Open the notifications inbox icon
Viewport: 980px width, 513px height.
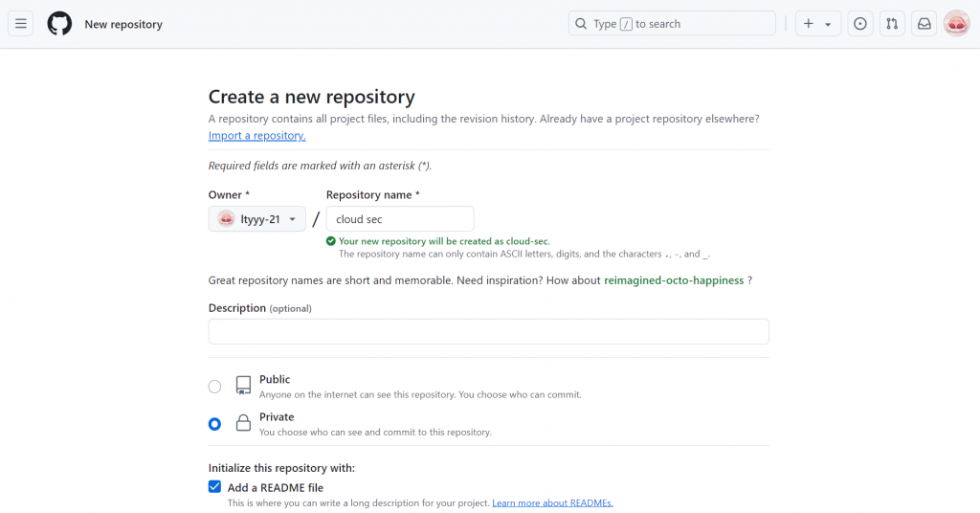[x=924, y=24]
